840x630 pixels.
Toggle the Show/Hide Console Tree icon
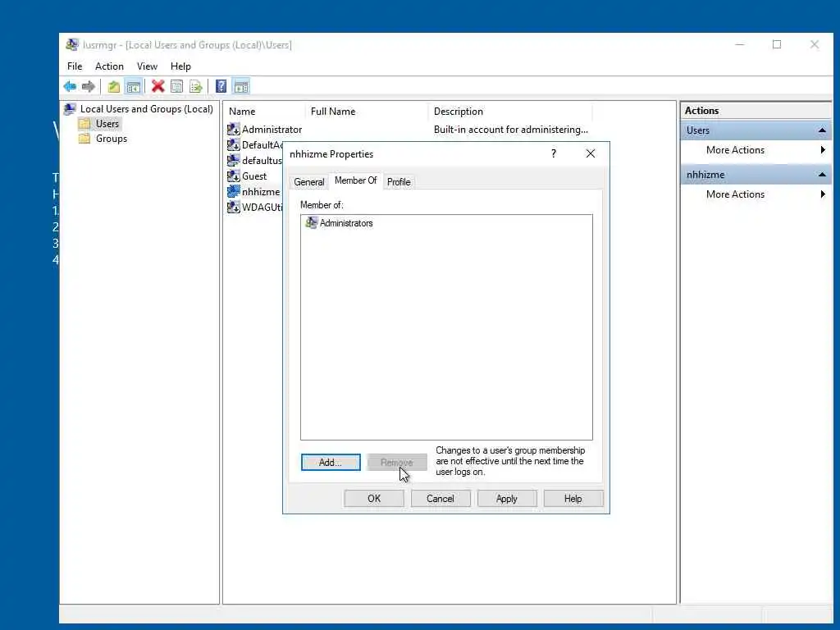coord(134,86)
